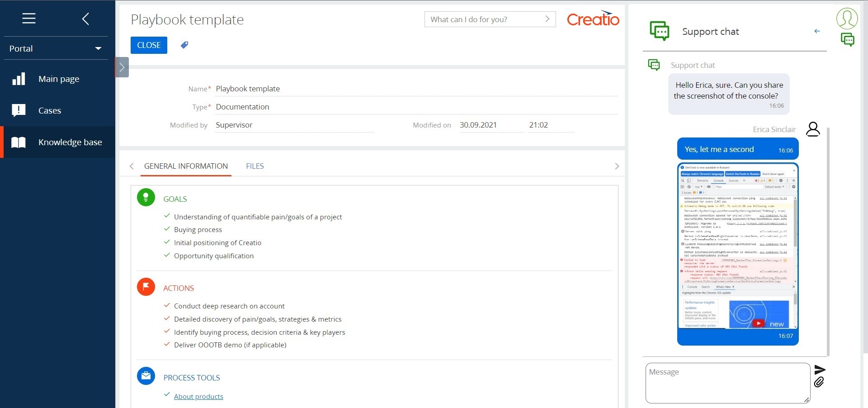Open the user profile avatar top right
The width and height of the screenshot is (868, 408).
(x=847, y=19)
